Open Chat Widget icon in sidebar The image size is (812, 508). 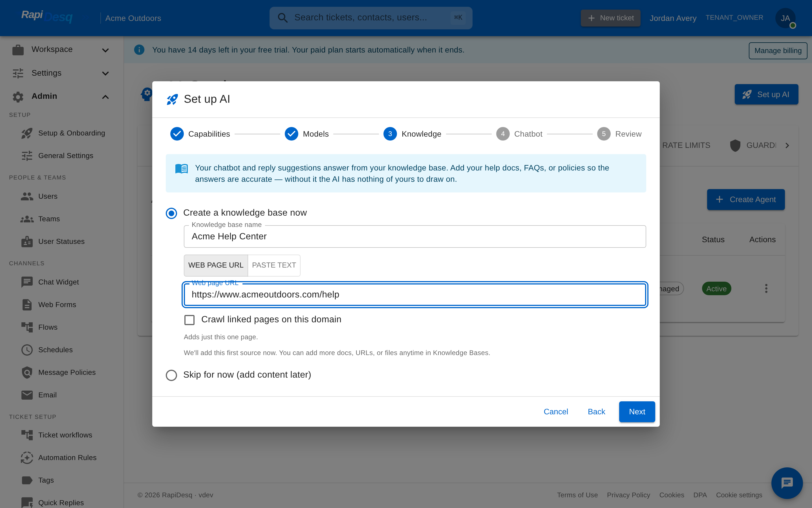pos(27,282)
